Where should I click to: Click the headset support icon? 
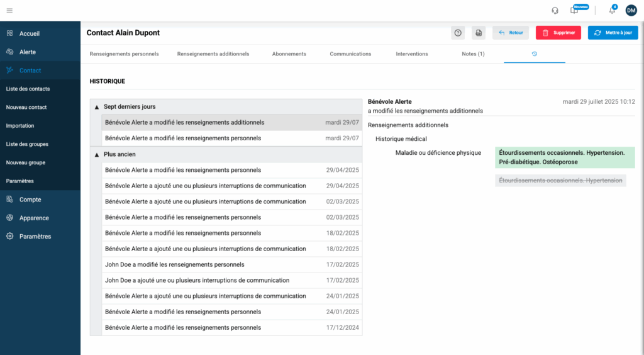pyautogui.click(x=555, y=10)
